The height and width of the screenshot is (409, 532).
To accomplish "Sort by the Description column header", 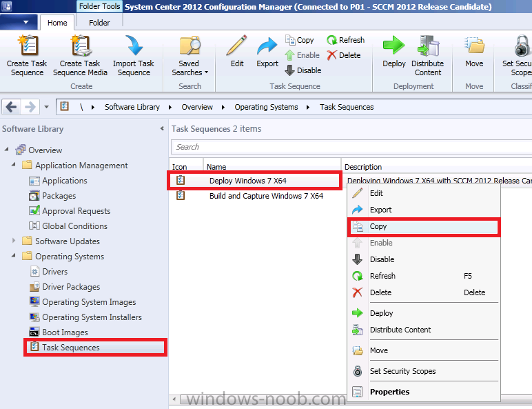I will 436,167.
